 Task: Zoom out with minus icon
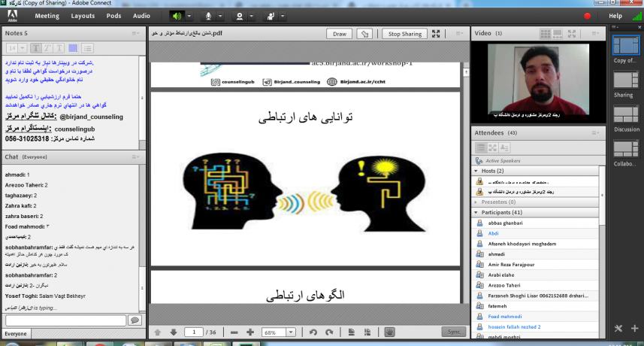[x=234, y=332]
